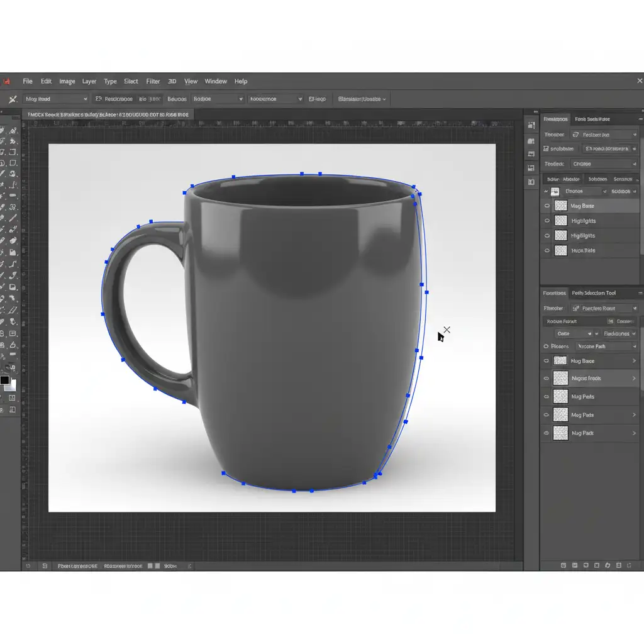Click the first icon in the bottom status bar
The image size is (644, 644).
[x=28, y=566]
